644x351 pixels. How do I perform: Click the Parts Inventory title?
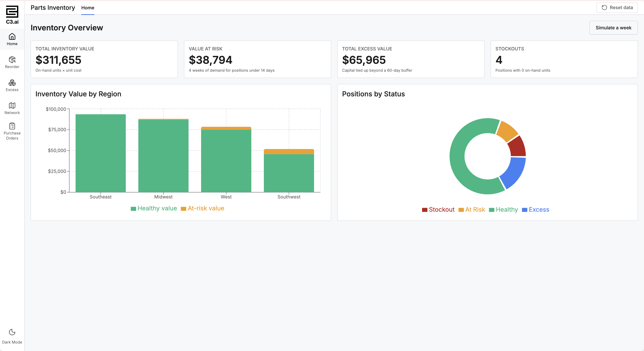53,8
